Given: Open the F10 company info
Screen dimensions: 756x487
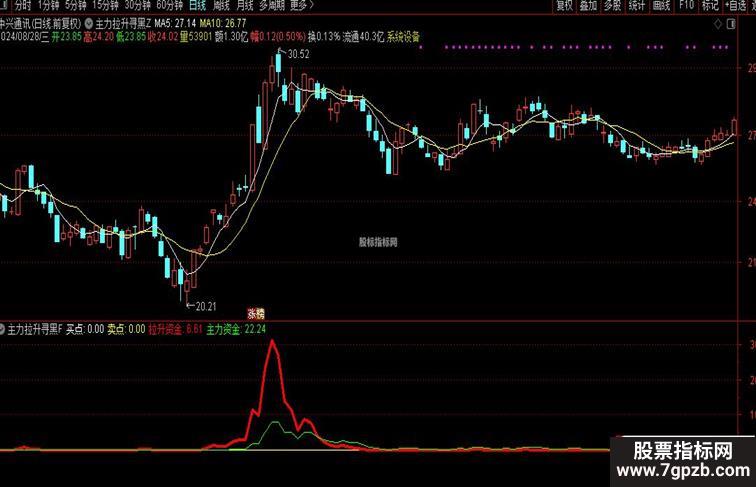Looking at the screenshot, I should [x=686, y=6].
